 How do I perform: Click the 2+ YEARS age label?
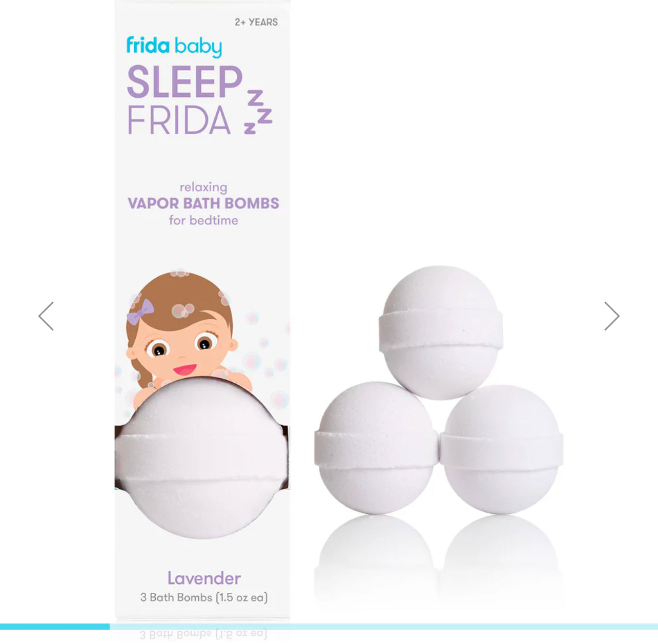pos(256,22)
